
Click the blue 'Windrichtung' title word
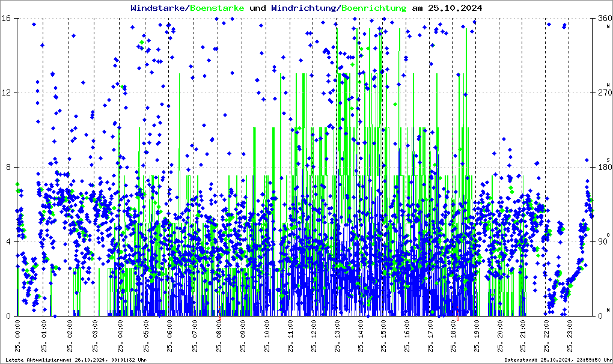(305, 8)
